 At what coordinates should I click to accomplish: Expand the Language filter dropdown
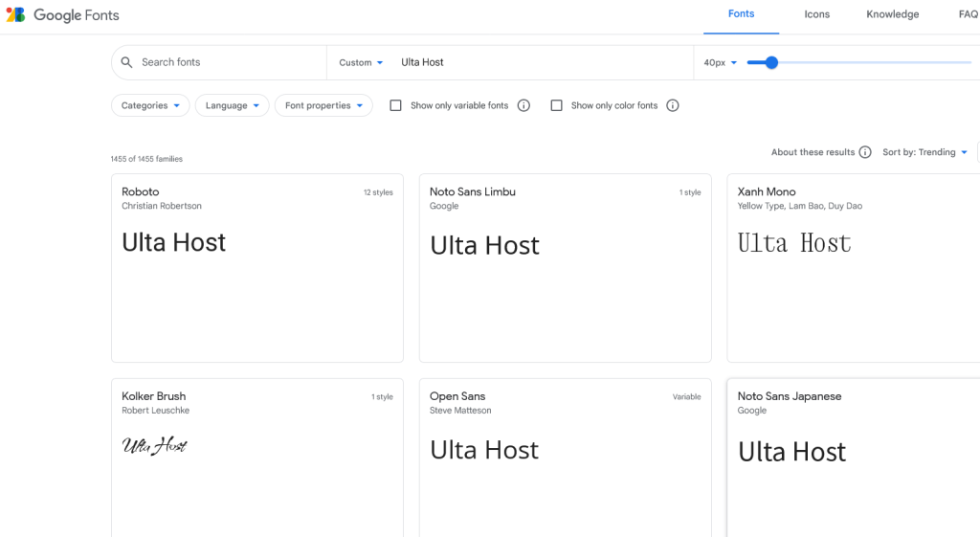[x=232, y=105]
